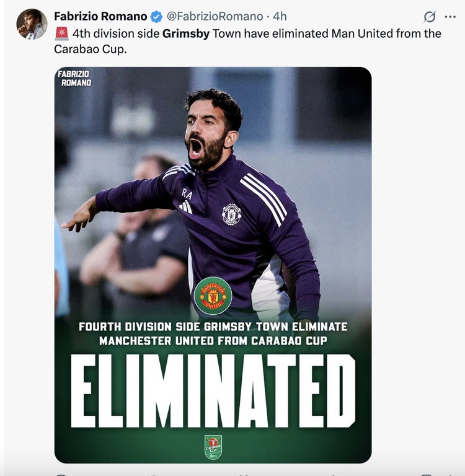Click the bold word Grimsby in tweet

(186, 33)
